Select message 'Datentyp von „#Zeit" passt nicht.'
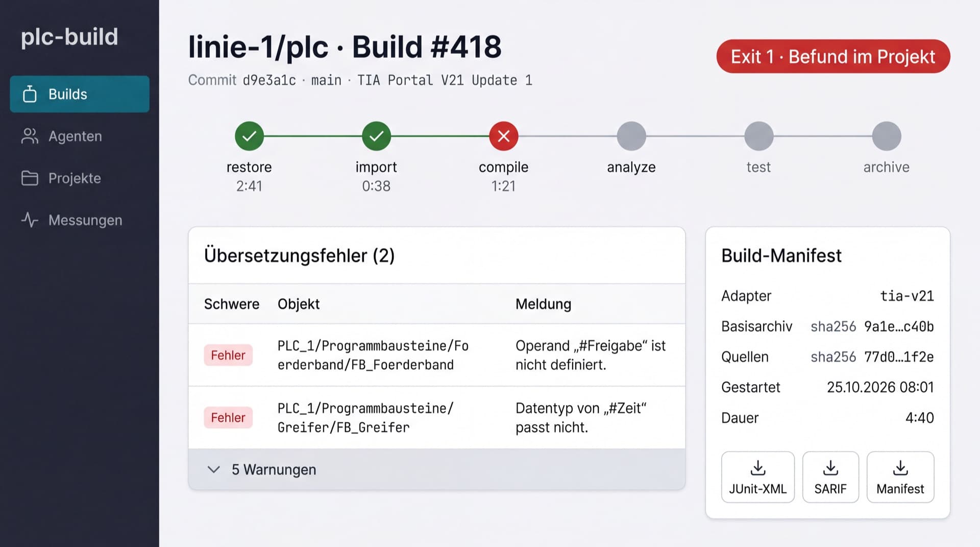The image size is (980, 547). tap(581, 417)
